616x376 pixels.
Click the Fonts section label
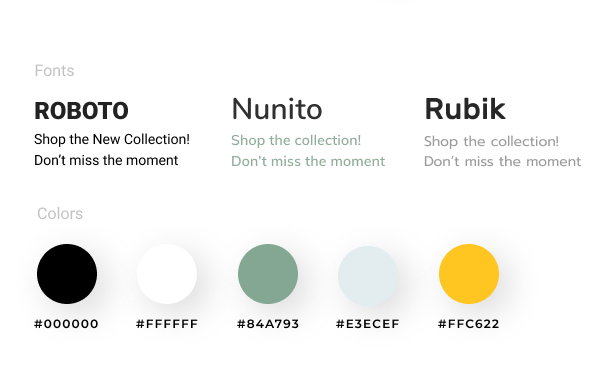tap(54, 71)
